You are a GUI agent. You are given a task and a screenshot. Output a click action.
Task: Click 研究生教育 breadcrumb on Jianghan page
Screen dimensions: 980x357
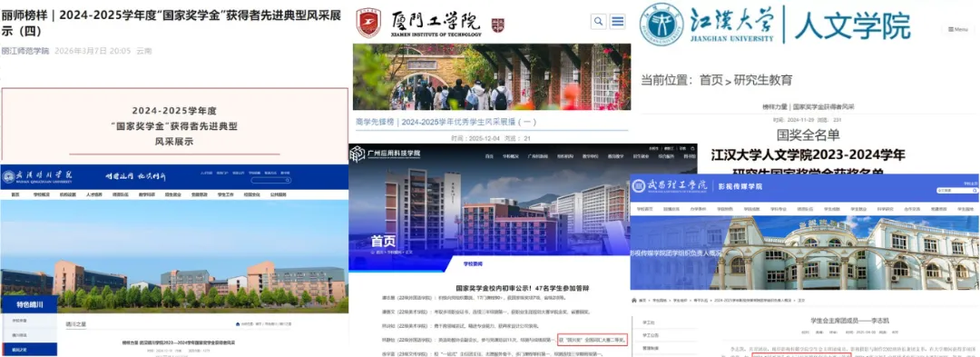click(763, 80)
